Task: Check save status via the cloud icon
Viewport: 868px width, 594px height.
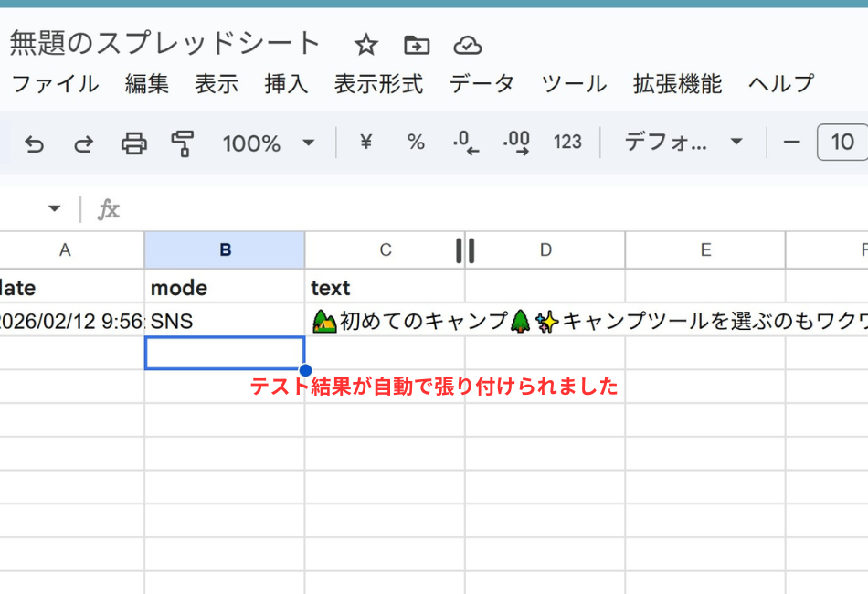Action: tap(466, 44)
